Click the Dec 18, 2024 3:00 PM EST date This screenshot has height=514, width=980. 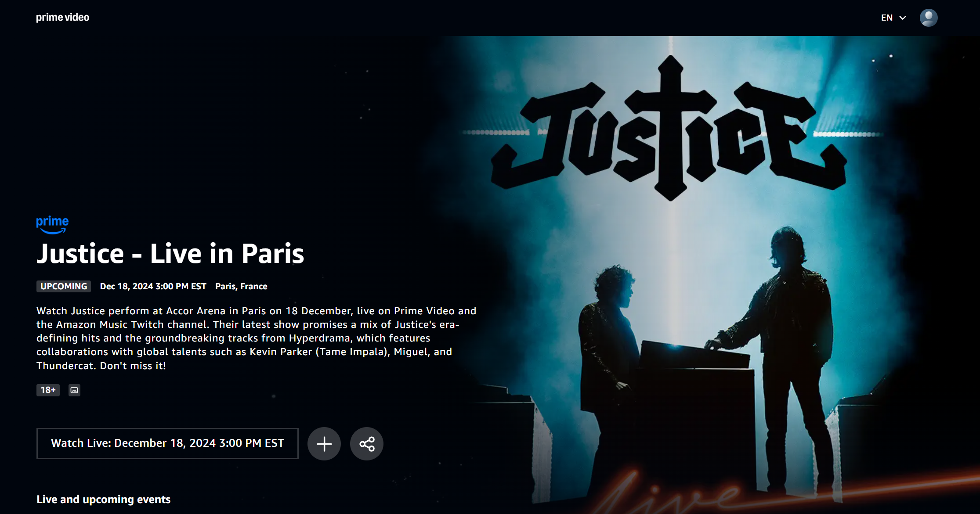153,286
